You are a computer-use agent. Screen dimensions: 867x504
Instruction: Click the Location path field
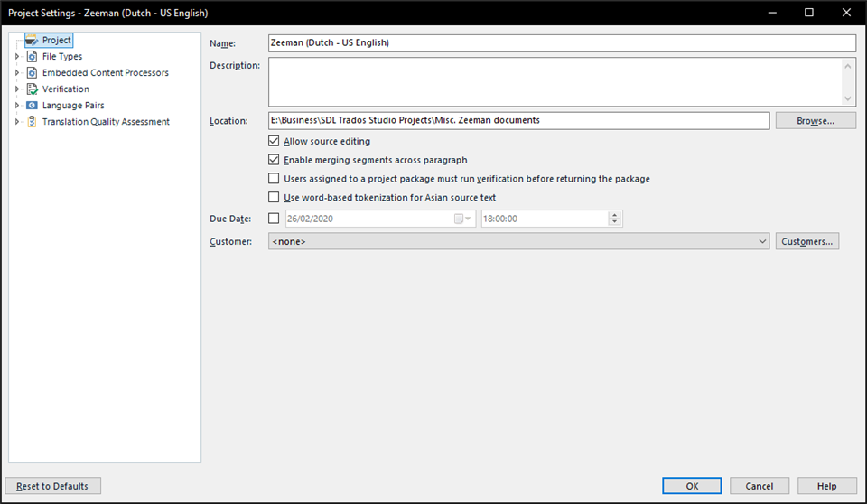coord(518,121)
